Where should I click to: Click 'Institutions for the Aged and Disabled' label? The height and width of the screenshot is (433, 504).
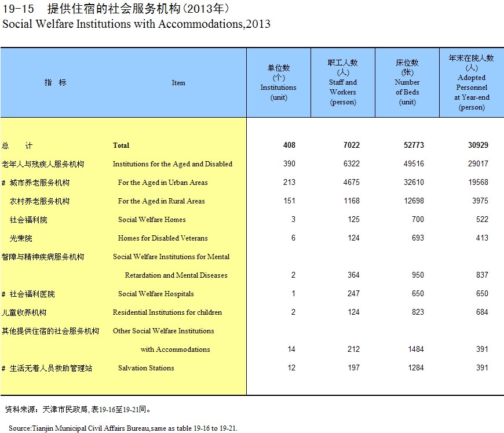point(172,164)
